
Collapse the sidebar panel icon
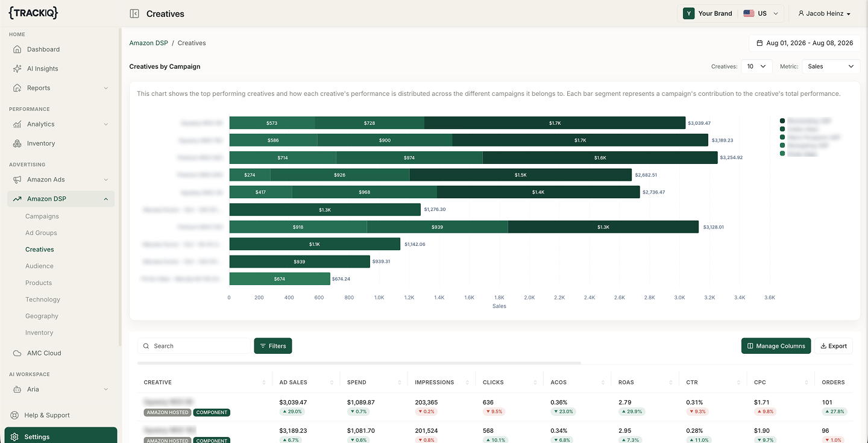134,13
